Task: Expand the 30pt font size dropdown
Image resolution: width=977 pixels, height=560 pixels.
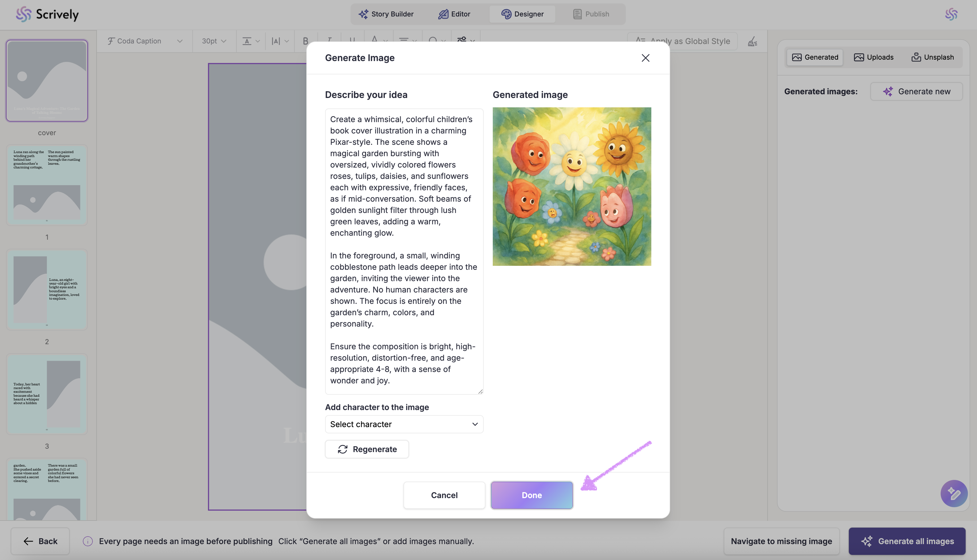Action: (214, 41)
